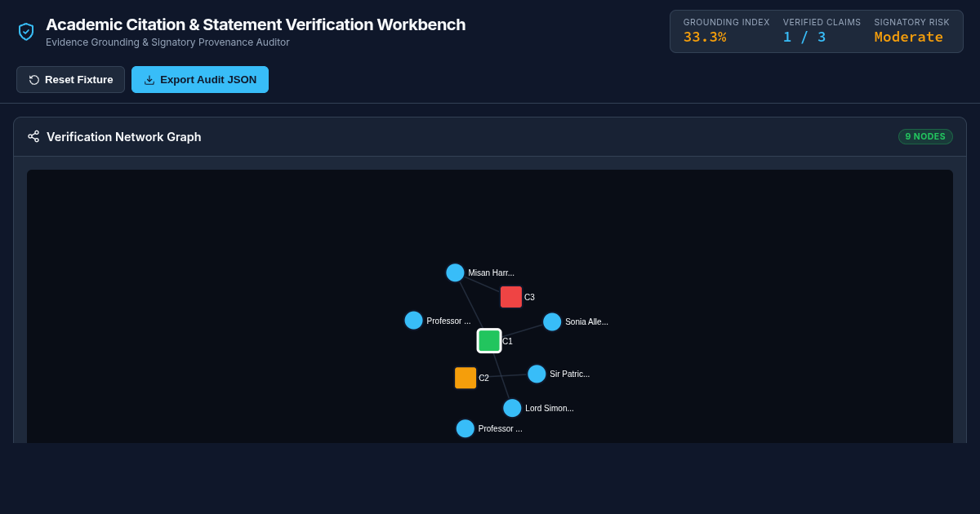Export the audit as JSON
This screenshot has height=514, width=980.
200,79
